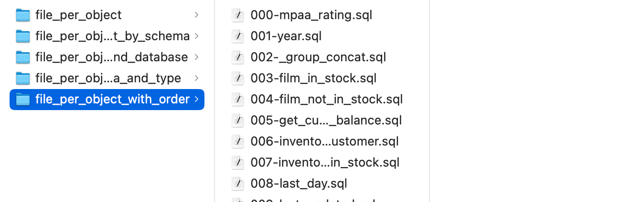Click the 008-last_day.sql file icon
This screenshot has height=202, width=644.
click(x=238, y=184)
